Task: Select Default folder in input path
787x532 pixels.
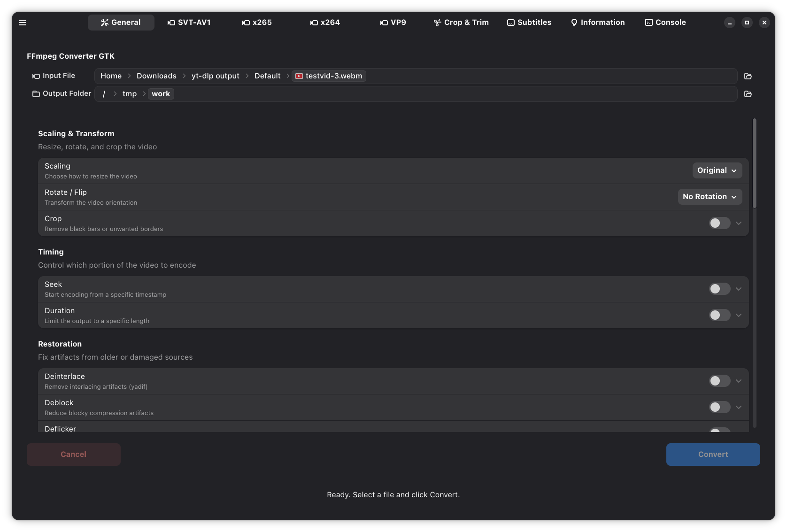Action: click(x=268, y=76)
